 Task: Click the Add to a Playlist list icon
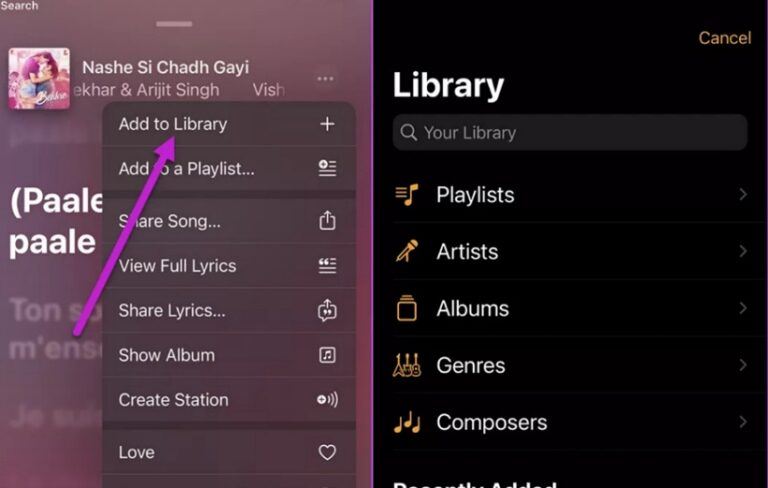[327, 168]
